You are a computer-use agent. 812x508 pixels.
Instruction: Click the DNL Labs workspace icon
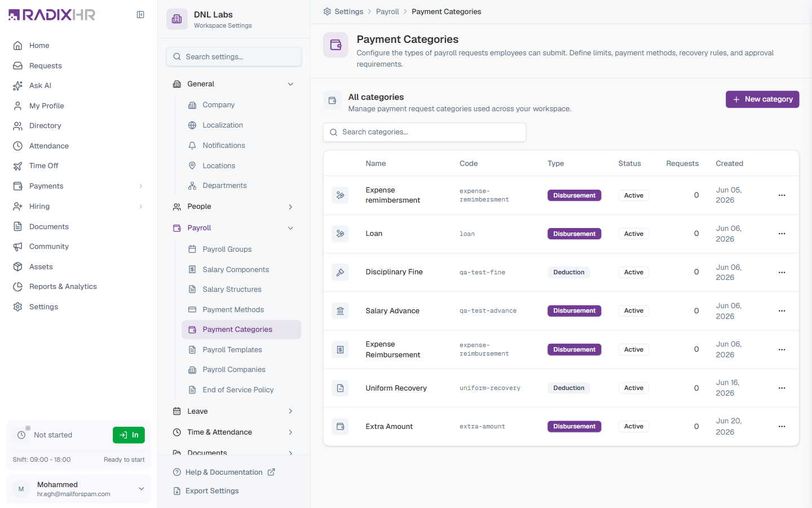point(177,19)
